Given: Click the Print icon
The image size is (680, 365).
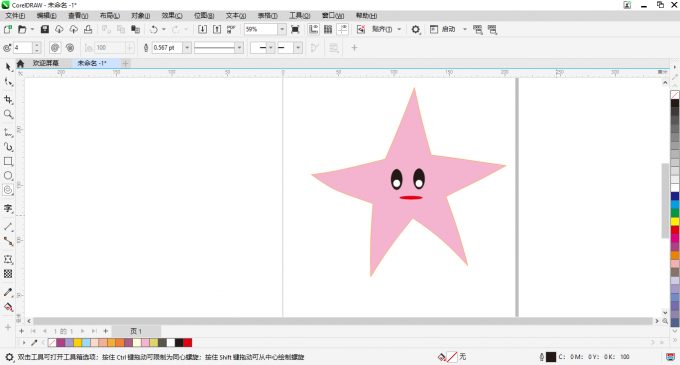Looking at the screenshot, I should 88,29.
